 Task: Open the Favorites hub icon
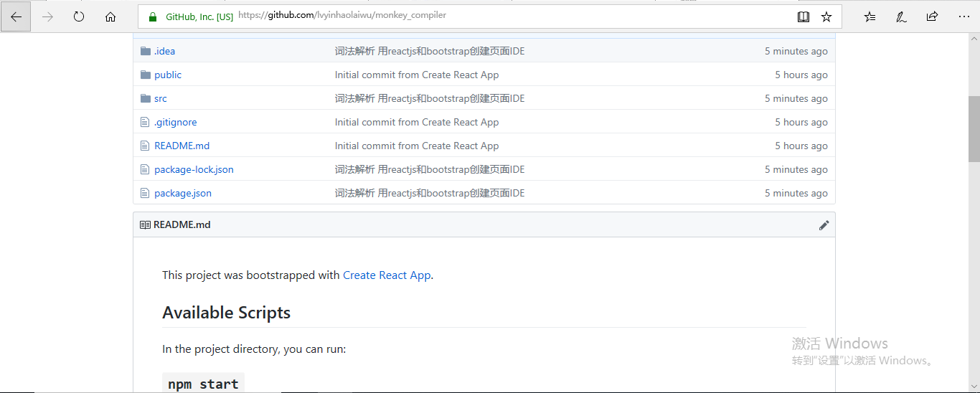coord(870,16)
